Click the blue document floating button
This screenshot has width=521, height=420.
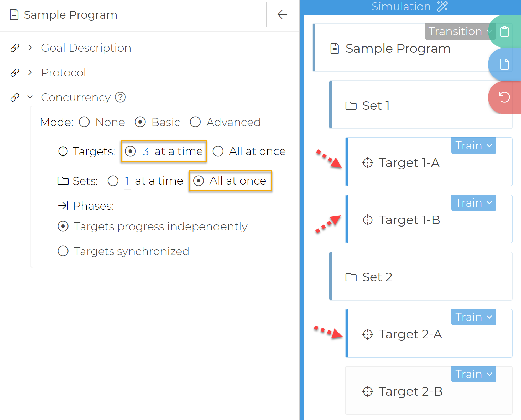coord(504,64)
